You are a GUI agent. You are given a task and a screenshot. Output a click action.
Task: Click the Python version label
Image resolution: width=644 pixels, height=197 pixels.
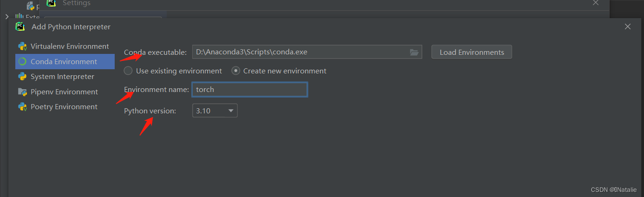point(150,111)
